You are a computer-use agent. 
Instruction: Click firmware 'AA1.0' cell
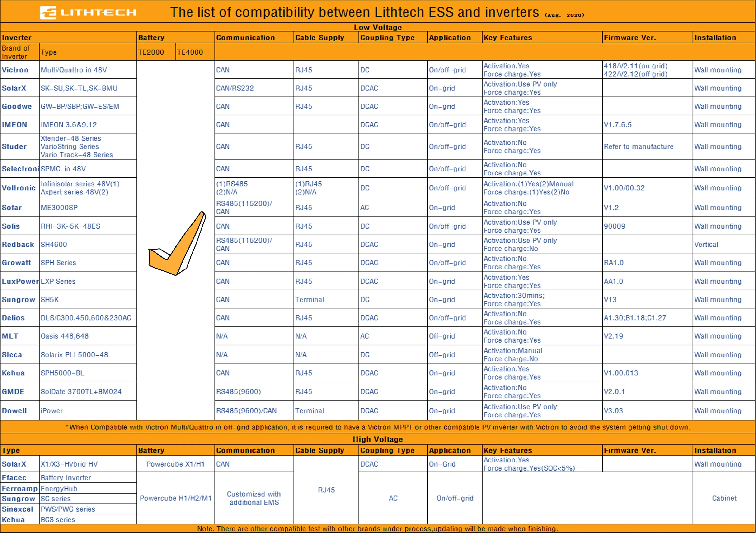click(647, 281)
